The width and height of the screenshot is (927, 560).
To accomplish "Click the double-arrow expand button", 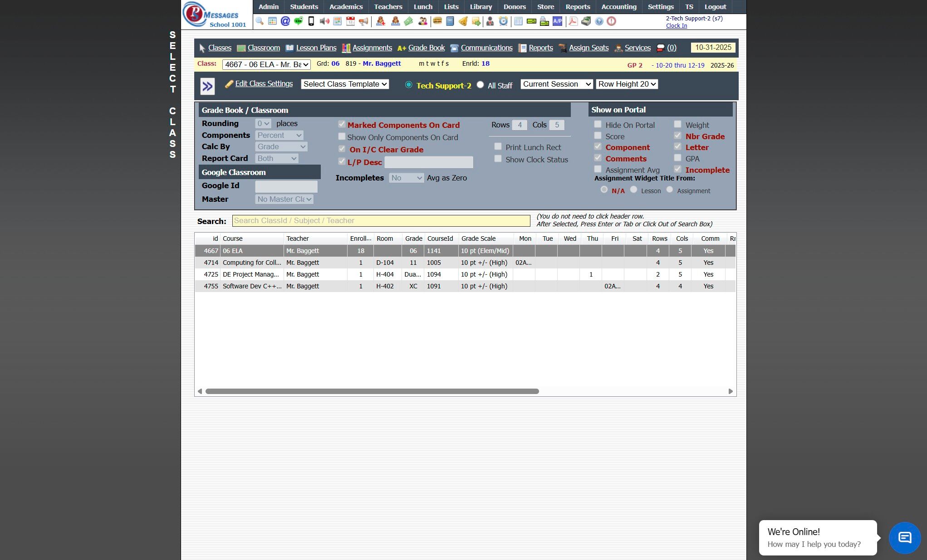I will pos(207,86).
